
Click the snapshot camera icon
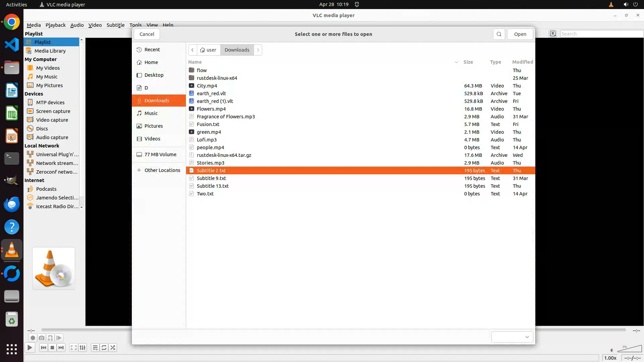point(41,338)
